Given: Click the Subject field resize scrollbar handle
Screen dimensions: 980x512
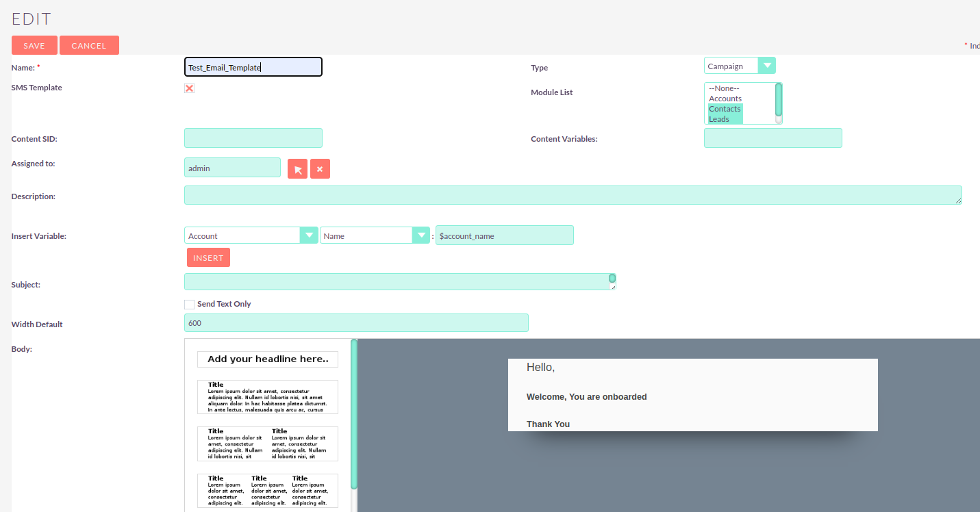Looking at the screenshot, I should coord(612,279).
